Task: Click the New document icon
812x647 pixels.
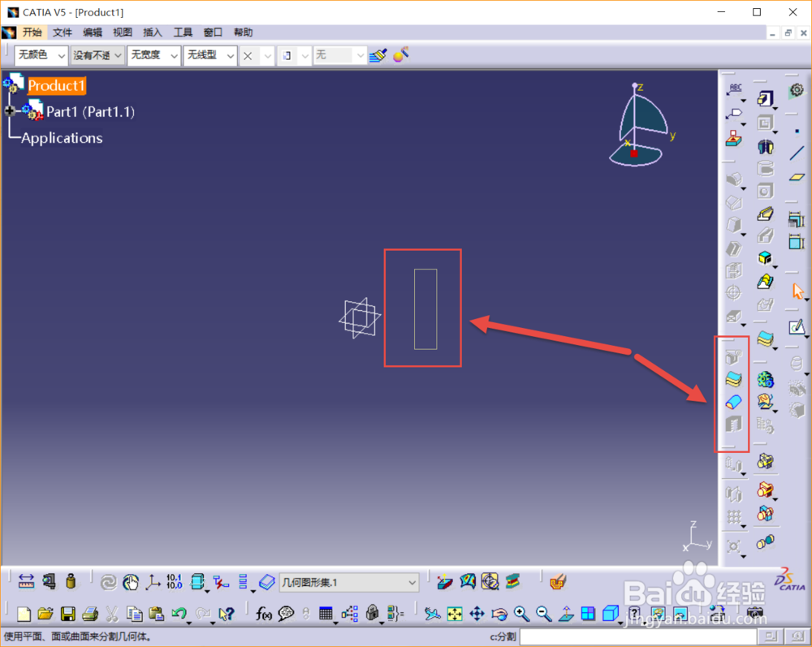Action: pos(24,614)
